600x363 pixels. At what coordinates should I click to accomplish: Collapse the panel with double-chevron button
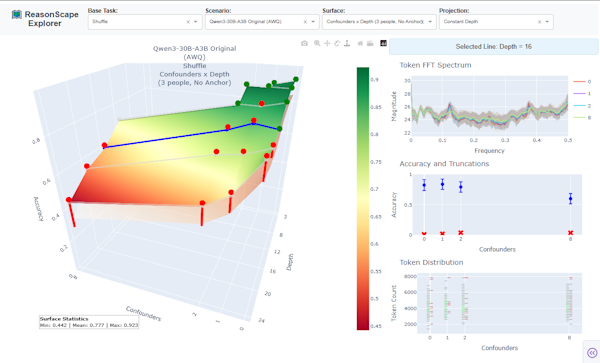pyautogui.click(x=592, y=352)
